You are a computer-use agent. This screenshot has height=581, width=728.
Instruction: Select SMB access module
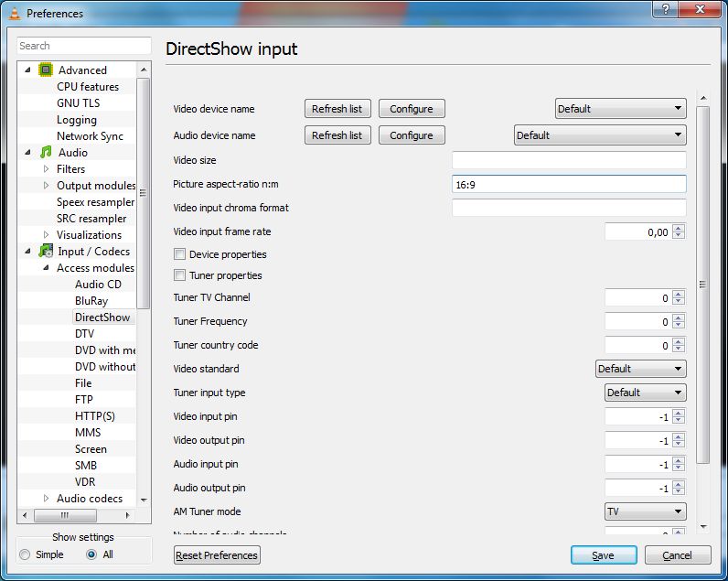[x=86, y=466]
